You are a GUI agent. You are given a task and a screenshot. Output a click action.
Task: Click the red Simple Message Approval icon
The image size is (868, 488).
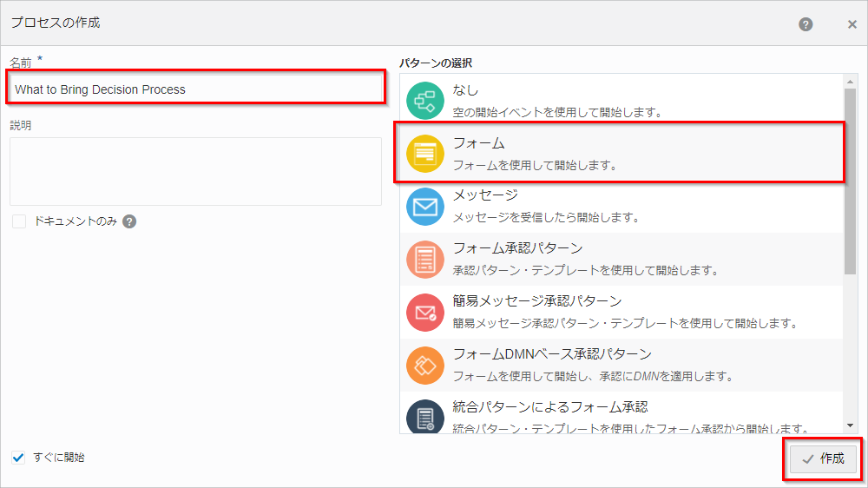coord(424,313)
